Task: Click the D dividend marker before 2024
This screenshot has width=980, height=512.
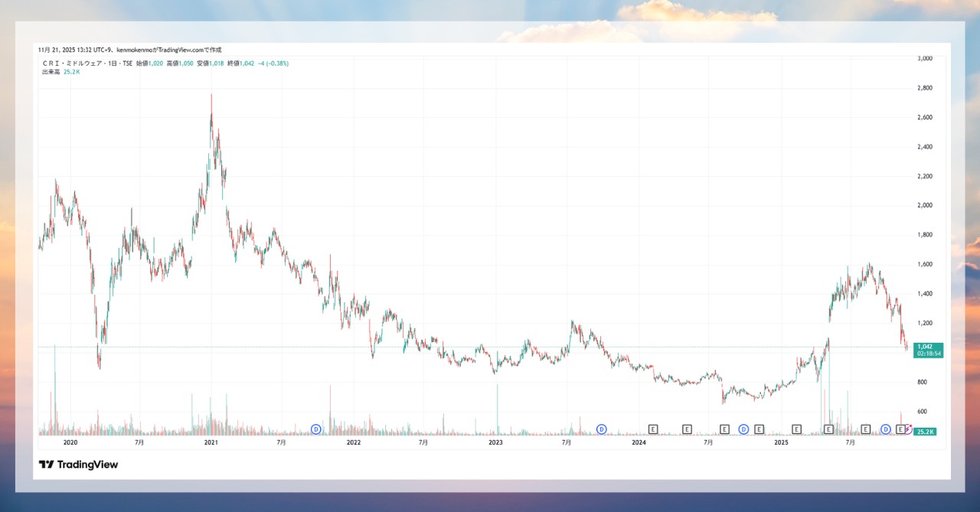Action: pos(602,429)
